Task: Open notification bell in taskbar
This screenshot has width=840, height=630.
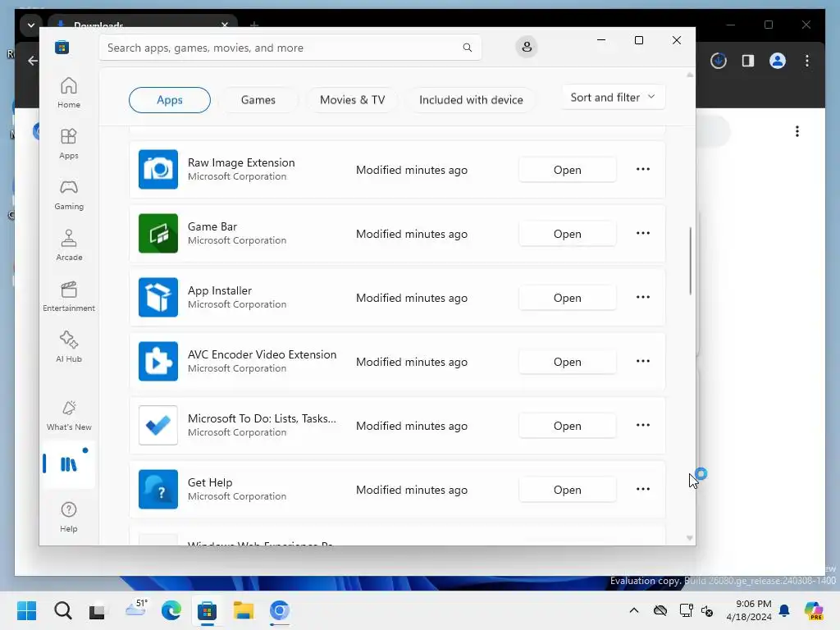Action: 784,610
